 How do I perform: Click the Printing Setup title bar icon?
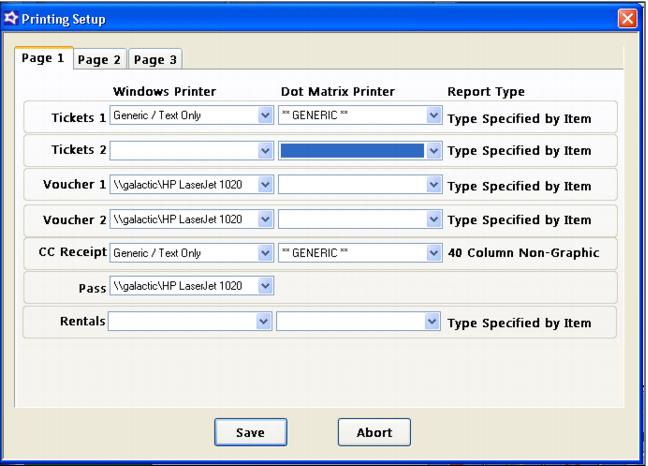click(12, 18)
